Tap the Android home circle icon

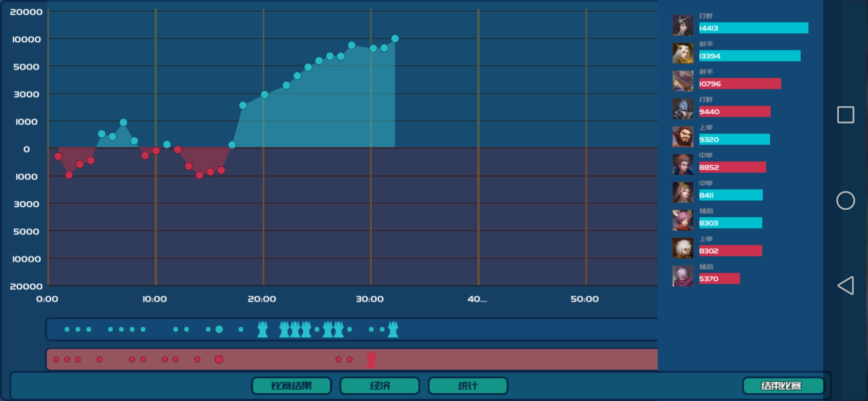click(846, 200)
